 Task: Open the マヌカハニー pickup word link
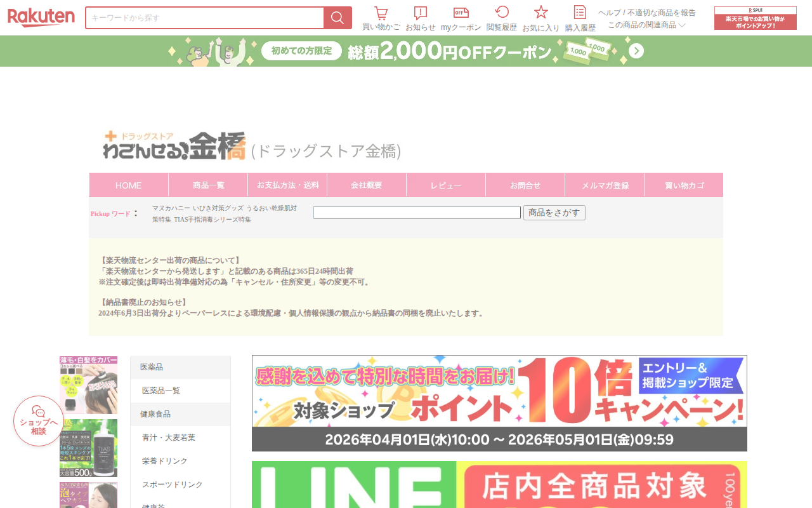(x=171, y=208)
